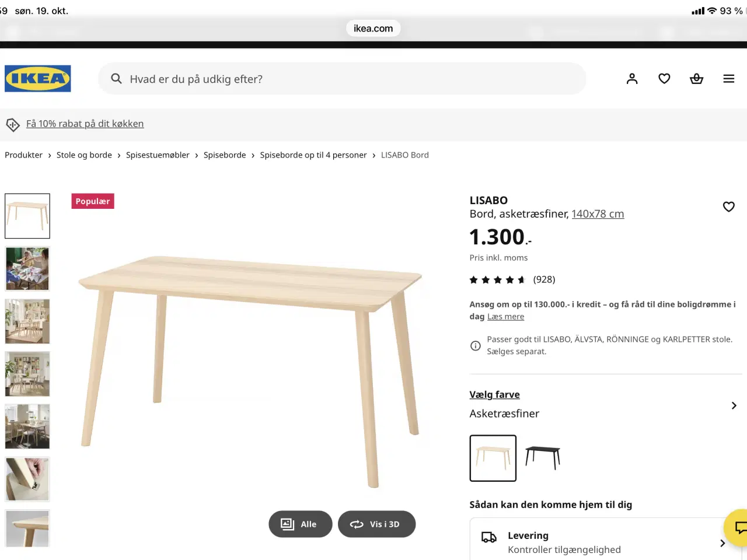The height and width of the screenshot is (560, 747).
Task: Click the chat bubble icon
Action: (x=739, y=528)
